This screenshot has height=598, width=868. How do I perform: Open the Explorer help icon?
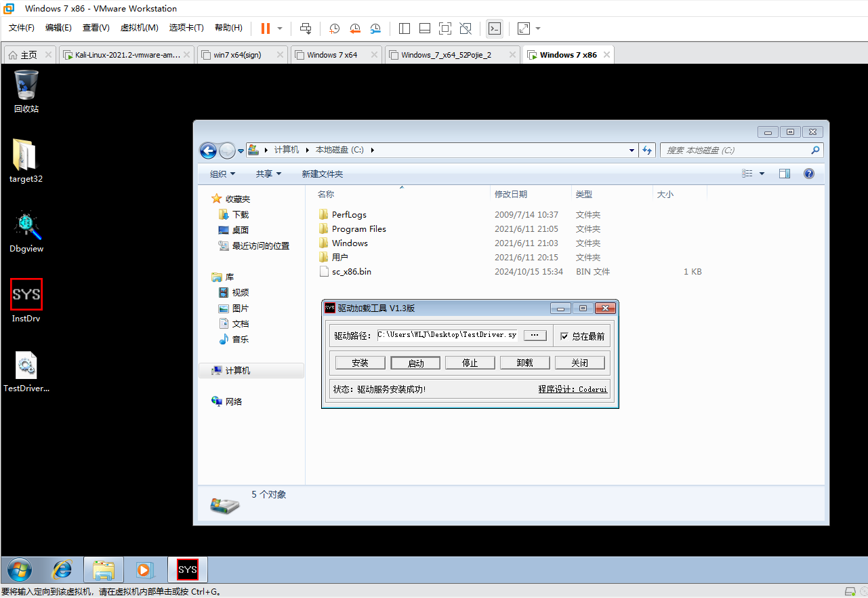tap(808, 174)
